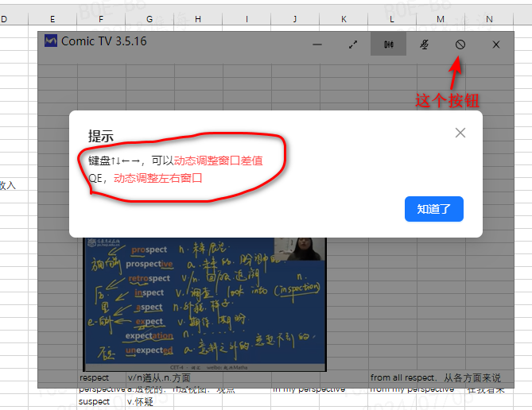
Task: Click the circle-slash disable icon
Action: click(460, 44)
